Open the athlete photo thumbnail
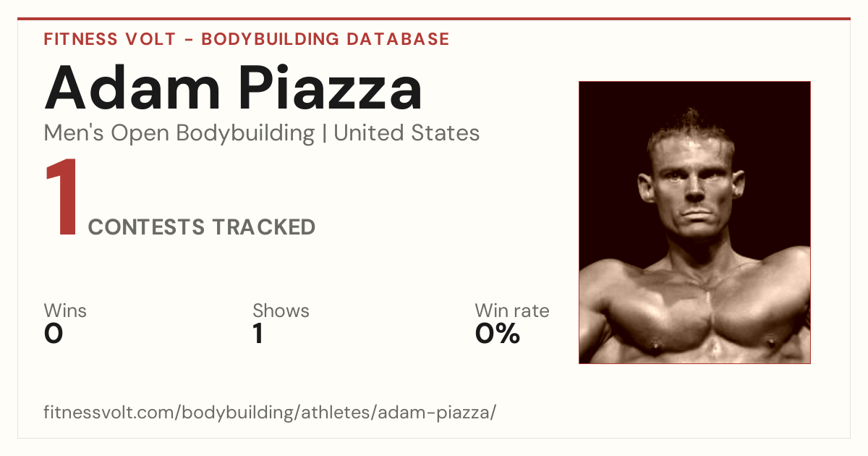This screenshot has width=868, height=456. point(694,222)
